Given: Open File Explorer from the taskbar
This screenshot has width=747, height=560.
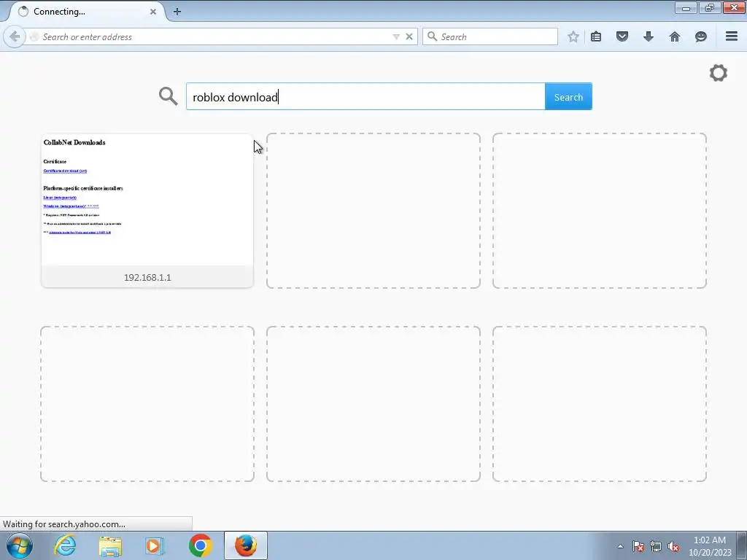Looking at the screenshot, I should (x=110, y=545).
